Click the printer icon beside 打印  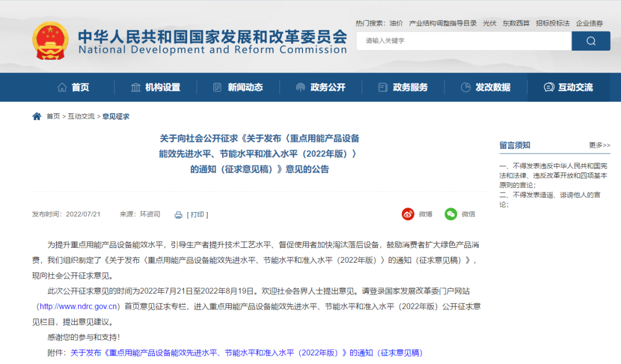tap(178, 215)
